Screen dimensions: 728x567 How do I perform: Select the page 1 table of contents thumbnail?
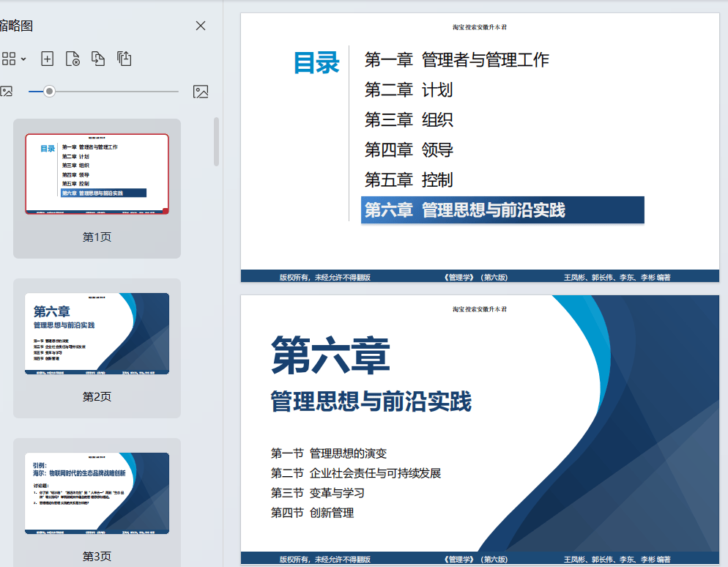(x=97, y=174)
